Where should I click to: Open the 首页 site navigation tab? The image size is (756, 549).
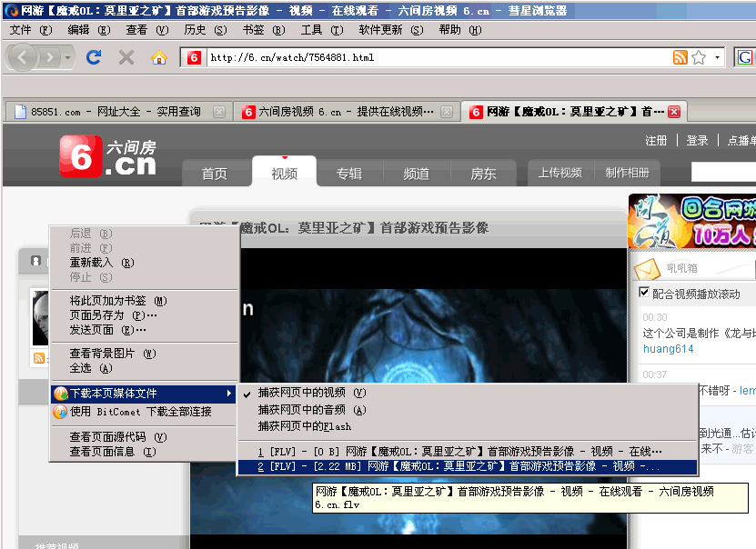click(x=215, y=174)
